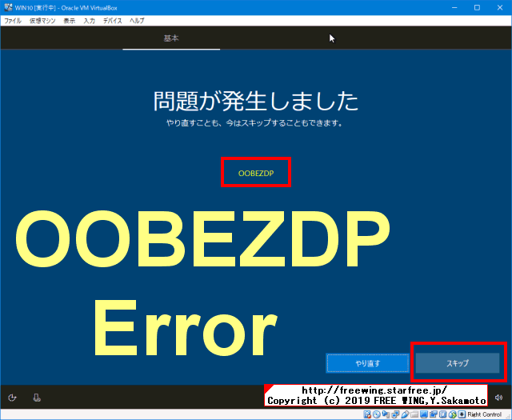Click the small OOBEZDP error code text
The height and width of the screenshot is (420, 512).
coord(256,174)
